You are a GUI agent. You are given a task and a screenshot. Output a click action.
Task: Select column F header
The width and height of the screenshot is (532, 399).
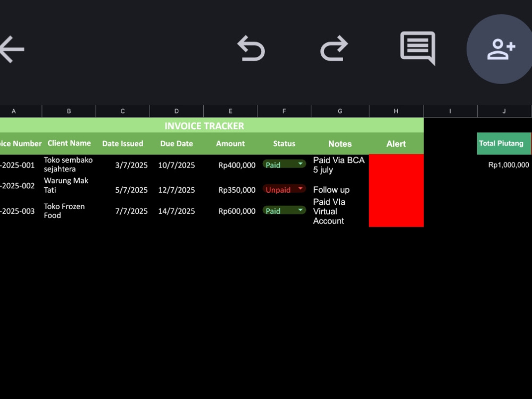tap(284, 111)
